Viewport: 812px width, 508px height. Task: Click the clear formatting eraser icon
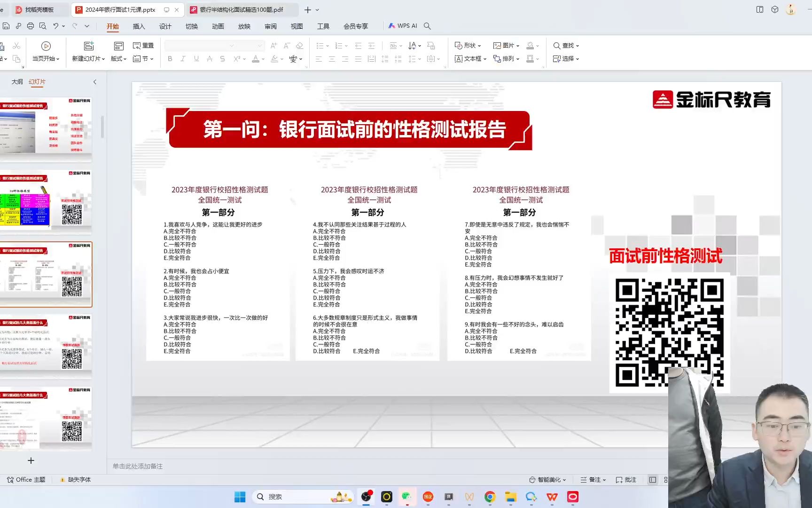pos(300,46)
